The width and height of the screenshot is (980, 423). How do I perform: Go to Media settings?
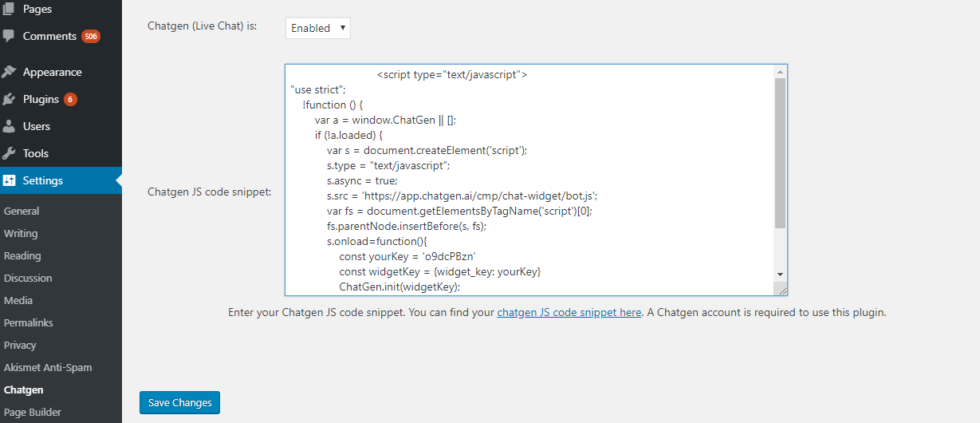tap(18, 300)
